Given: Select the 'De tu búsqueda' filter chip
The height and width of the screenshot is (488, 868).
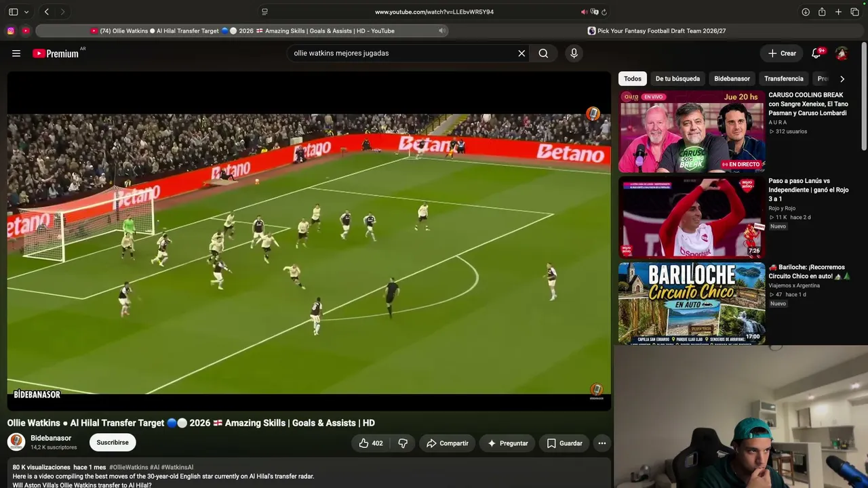Looking at the screenshot, I should click(x=677, y=79).
